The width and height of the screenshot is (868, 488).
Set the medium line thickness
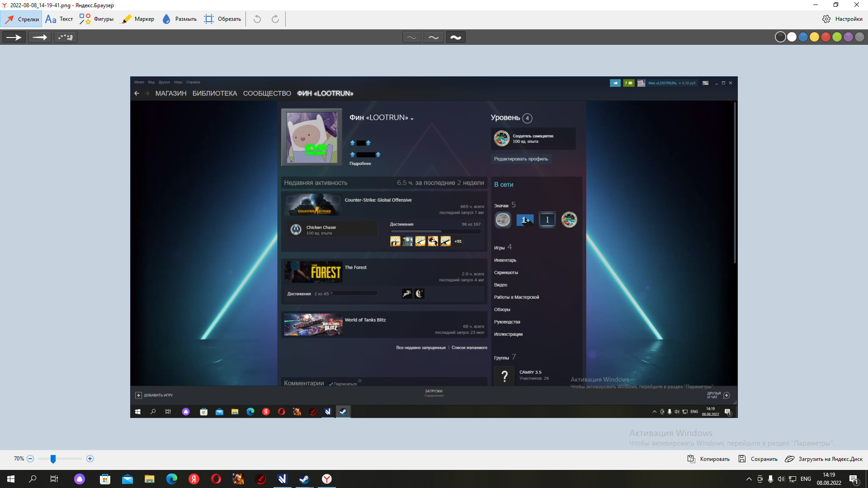pos(434,37)
